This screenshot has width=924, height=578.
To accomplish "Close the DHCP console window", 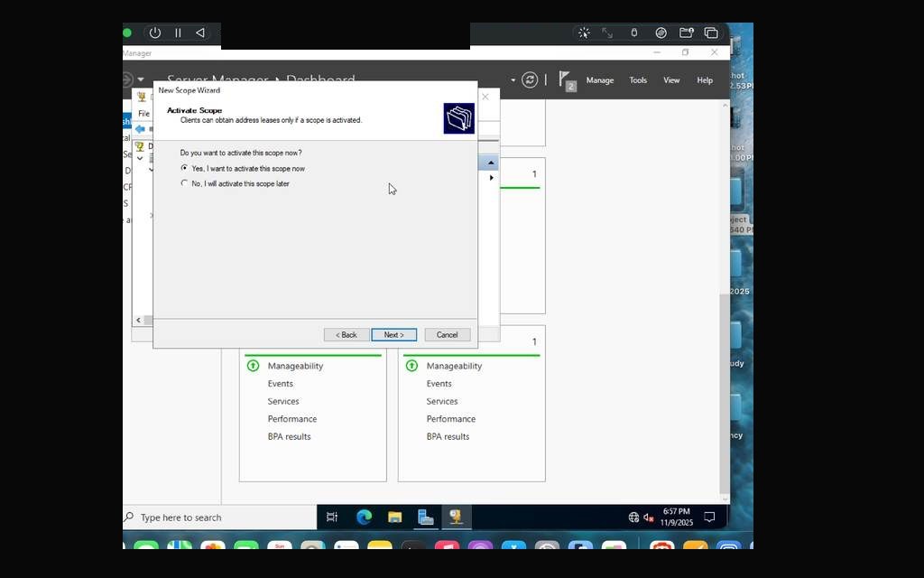I will click(485, 97).
